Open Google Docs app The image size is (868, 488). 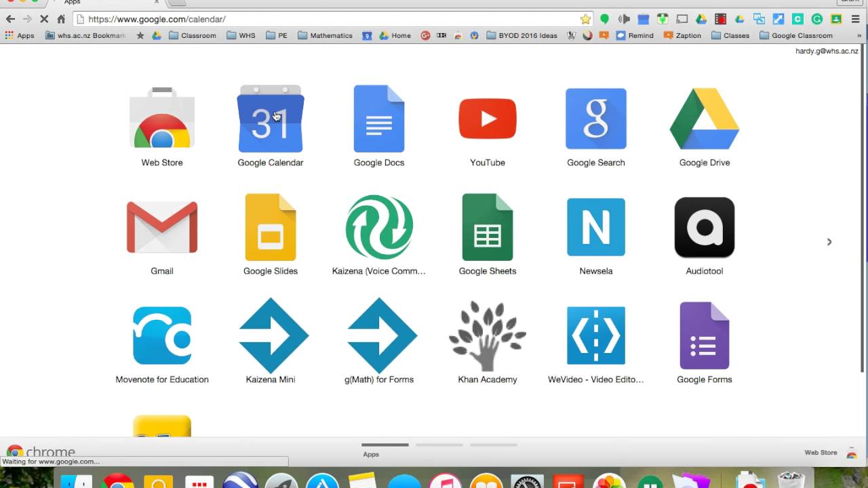point(379,127)
